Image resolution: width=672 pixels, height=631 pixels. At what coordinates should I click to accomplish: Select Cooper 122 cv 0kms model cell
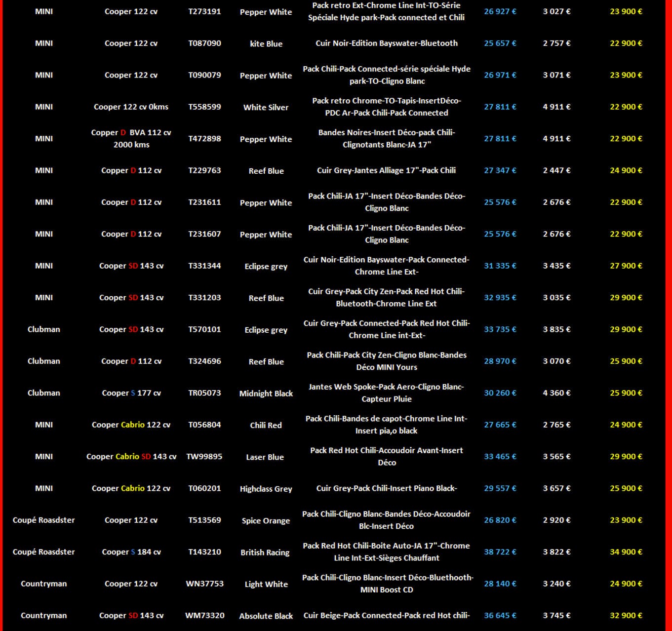pyautogui.click(x=131, y=107)
